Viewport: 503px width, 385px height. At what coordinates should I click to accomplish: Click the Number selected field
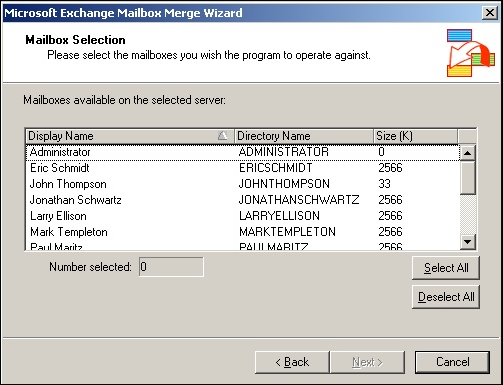point(171,267)
